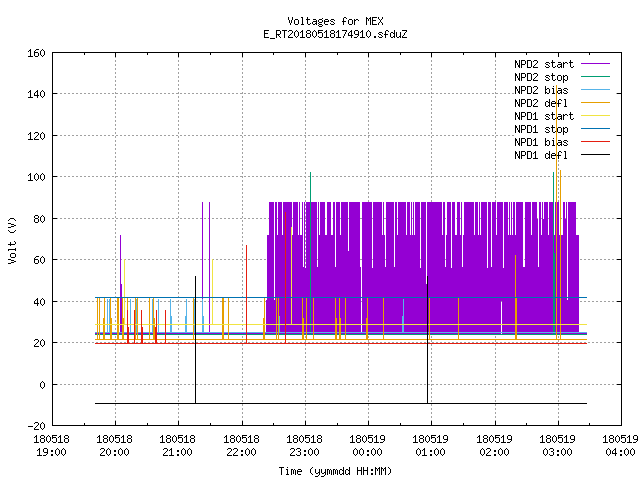Click the y-axis tick value 100
Screen dimensions: 640x480
(36, 178)
